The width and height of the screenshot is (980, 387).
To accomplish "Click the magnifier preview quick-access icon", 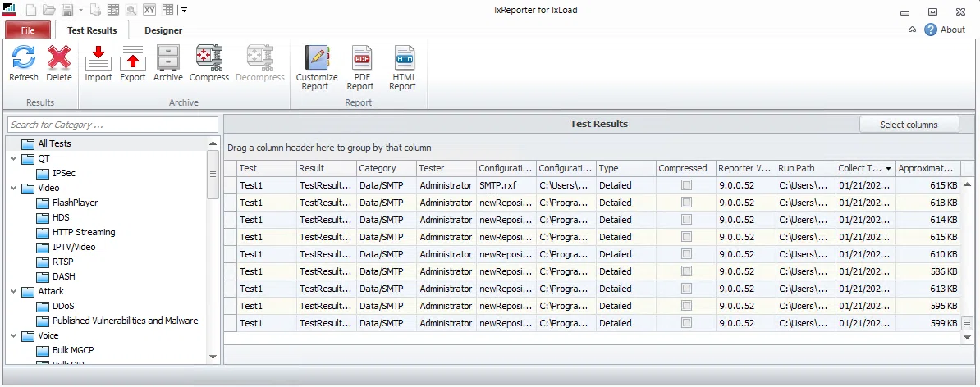I will (131, 9).
